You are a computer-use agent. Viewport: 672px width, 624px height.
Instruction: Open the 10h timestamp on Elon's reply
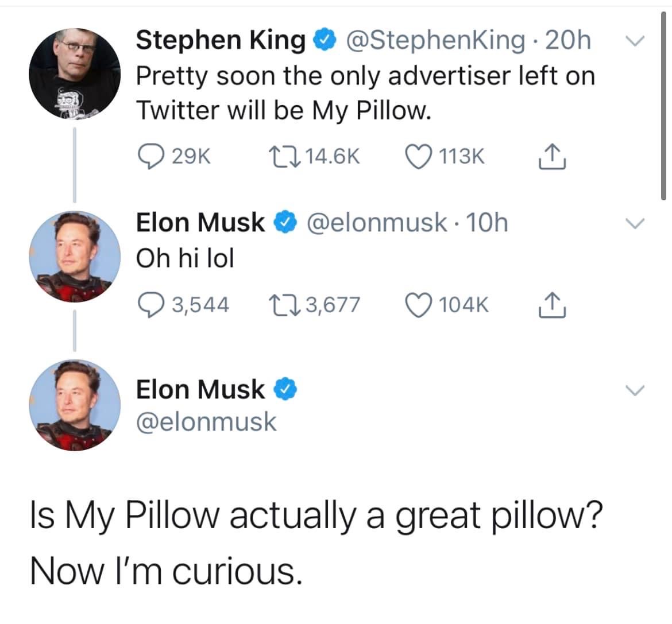coord(487,223)
